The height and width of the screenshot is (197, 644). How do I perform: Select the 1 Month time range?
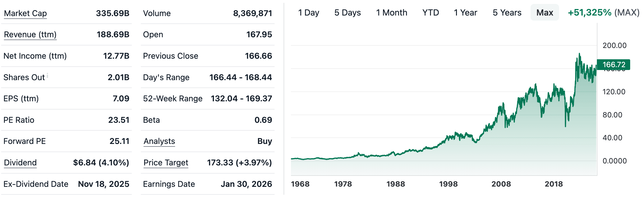[x=392, y=13]
